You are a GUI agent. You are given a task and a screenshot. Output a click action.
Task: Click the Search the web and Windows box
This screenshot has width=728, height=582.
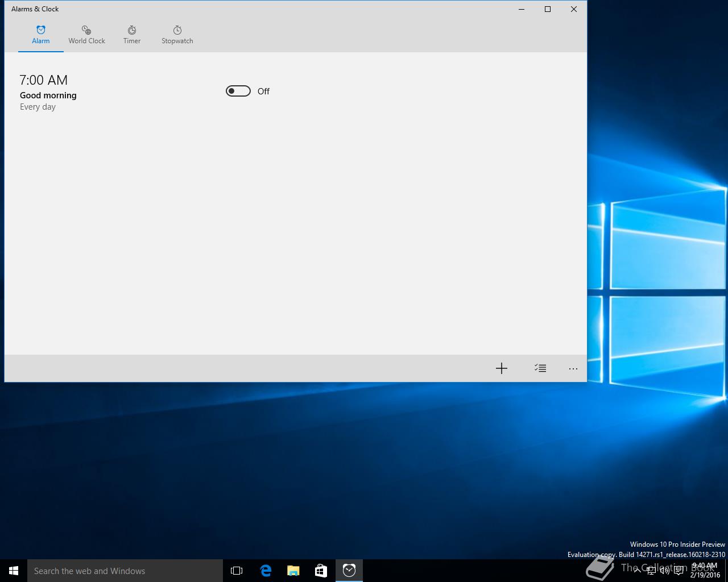[125, 571]
